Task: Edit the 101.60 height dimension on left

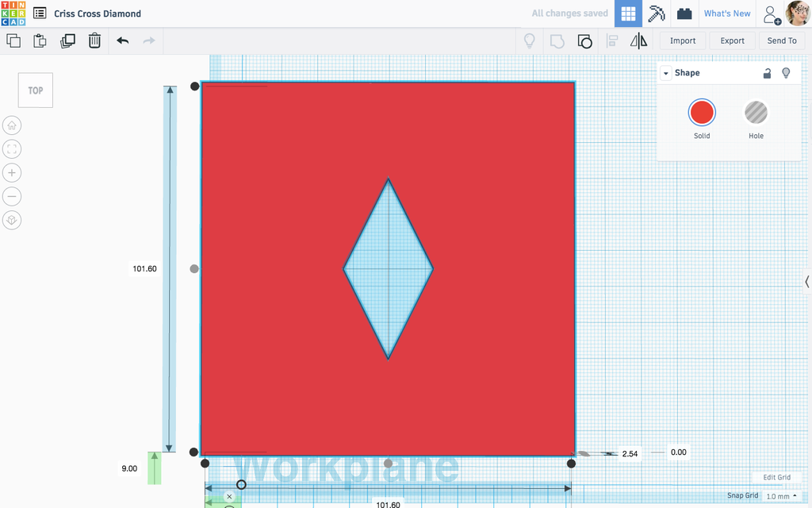Action: click(x=144, y=268)
